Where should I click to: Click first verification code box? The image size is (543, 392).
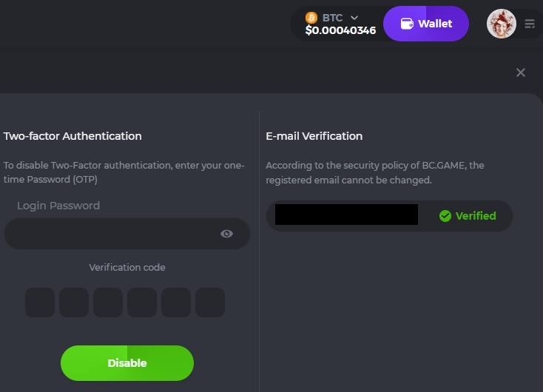[x=40, y=303]
